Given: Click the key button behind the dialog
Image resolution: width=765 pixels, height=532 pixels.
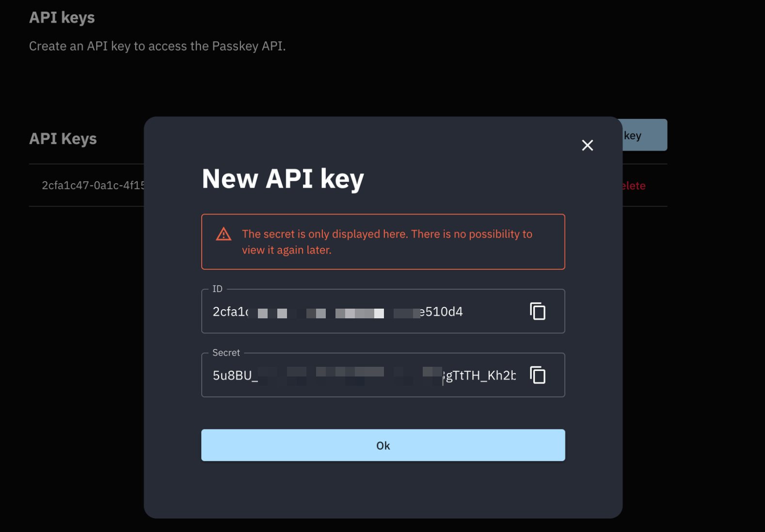Looking at the screenshot, I should 644,135.
